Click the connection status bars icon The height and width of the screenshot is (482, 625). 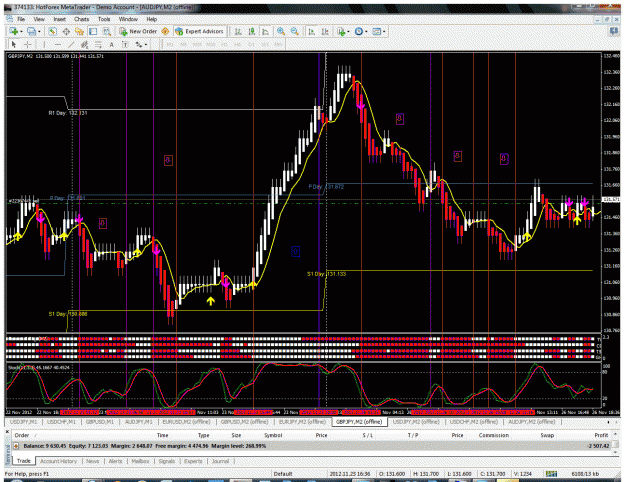[x=551, y=474]
